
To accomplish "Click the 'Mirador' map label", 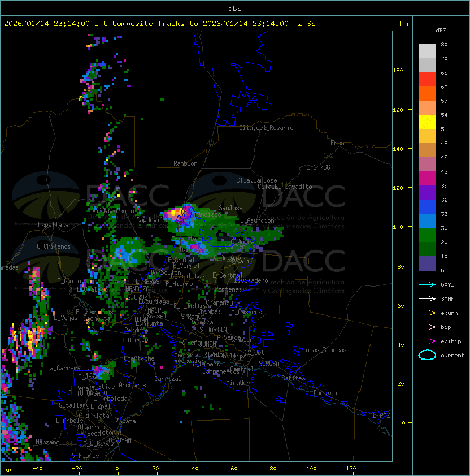I will (x=238, y=383).
